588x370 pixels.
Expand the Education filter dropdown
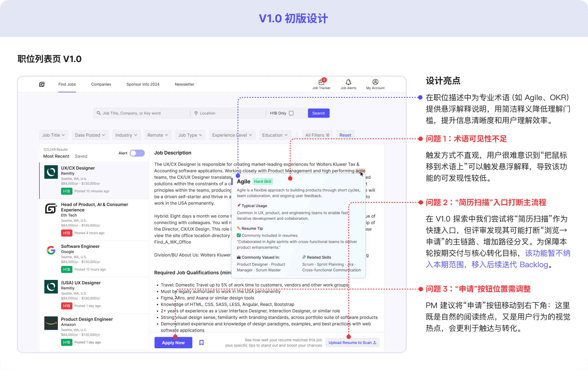point(275,135)
